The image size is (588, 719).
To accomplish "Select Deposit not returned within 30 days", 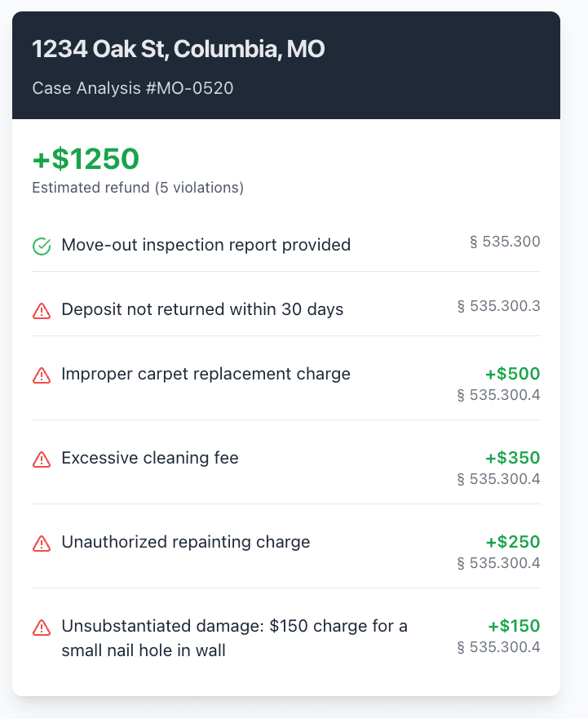I will click(x=202, y=309).
